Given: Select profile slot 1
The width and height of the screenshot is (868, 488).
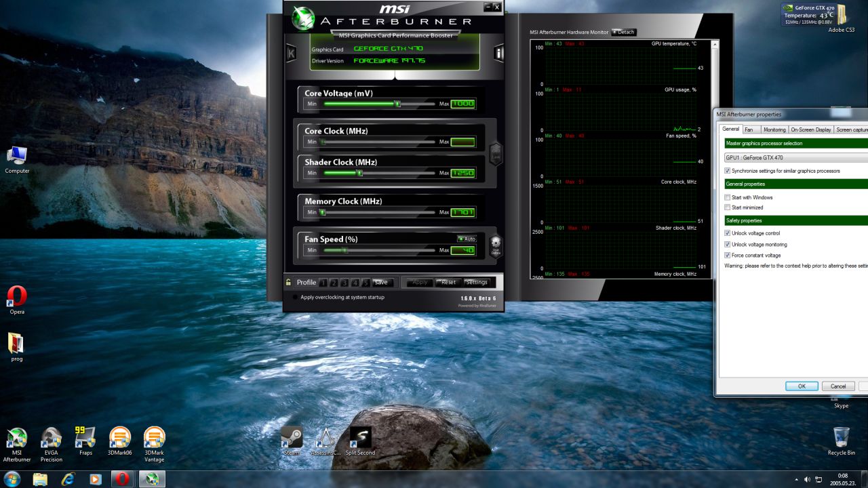Looking at the screenshot, I should pyautogui.click(x=323, y=283).
